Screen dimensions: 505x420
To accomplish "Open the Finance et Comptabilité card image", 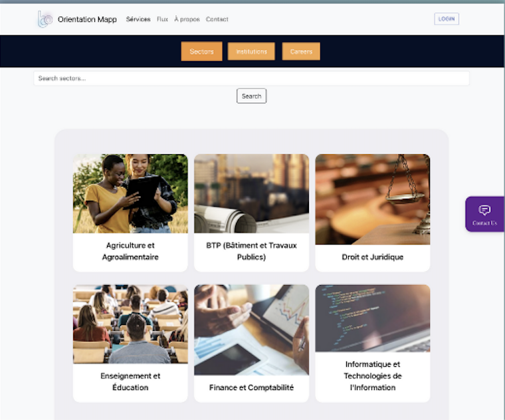I will pyautogui.click(x=252, y=330).
